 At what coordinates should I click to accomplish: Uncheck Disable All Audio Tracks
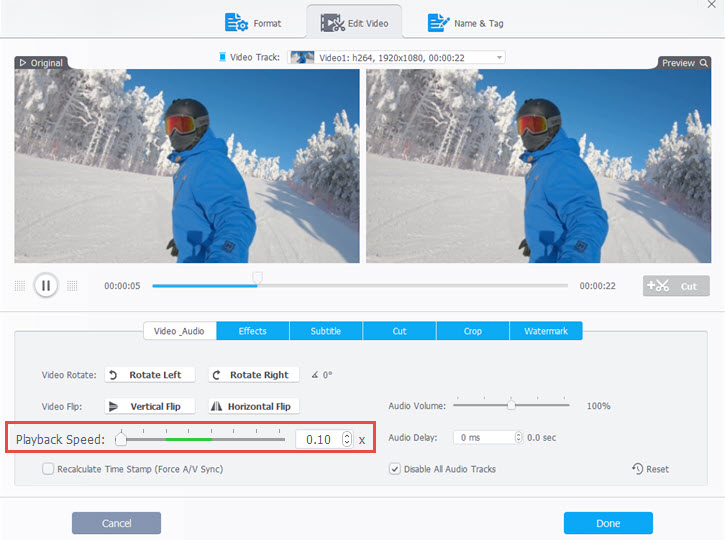click(395, 469)
